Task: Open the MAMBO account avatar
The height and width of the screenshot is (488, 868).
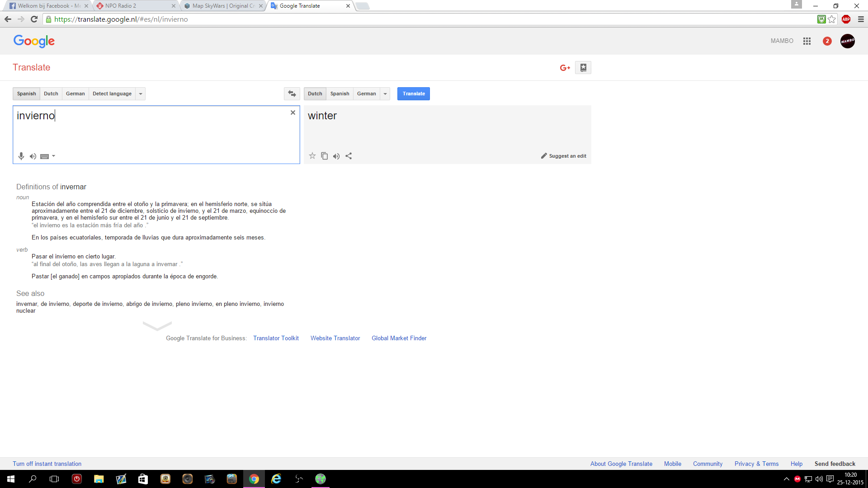Action: pos(848,41)
